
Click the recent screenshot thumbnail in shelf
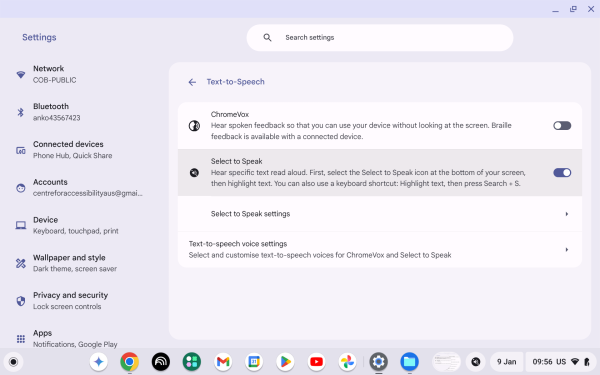click(x=446, y=362)
